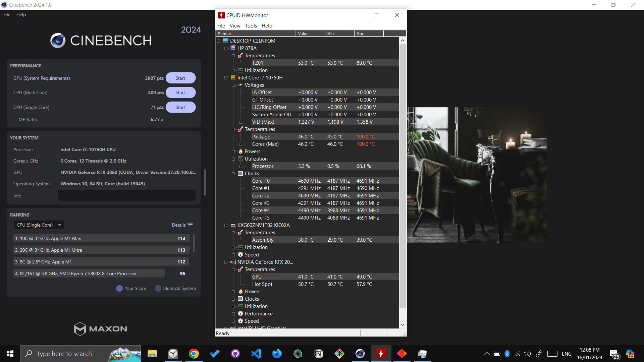The height and width of the screenshot is (362, 644).
Task: Select the Core #4 clock row
Action: (325, 210)
